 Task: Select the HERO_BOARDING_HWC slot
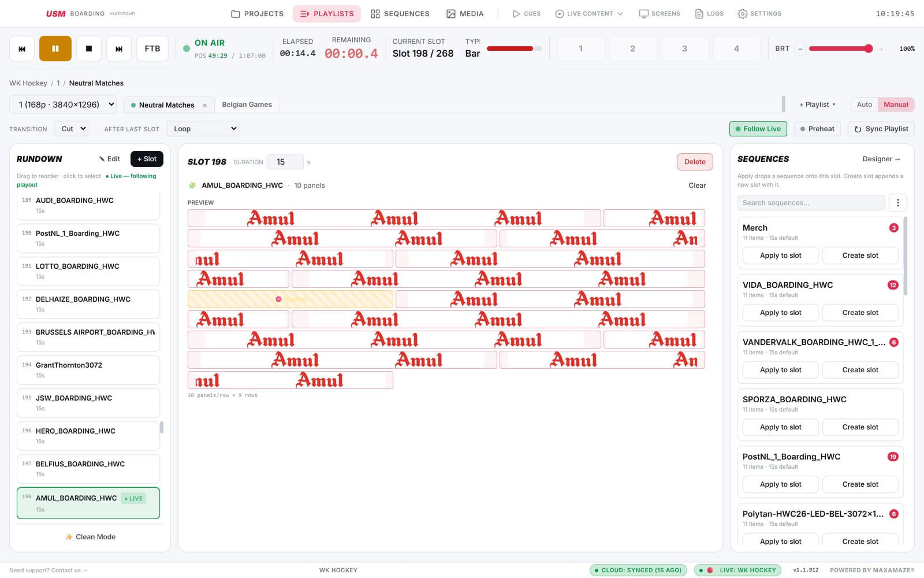(x=88, y=436)
